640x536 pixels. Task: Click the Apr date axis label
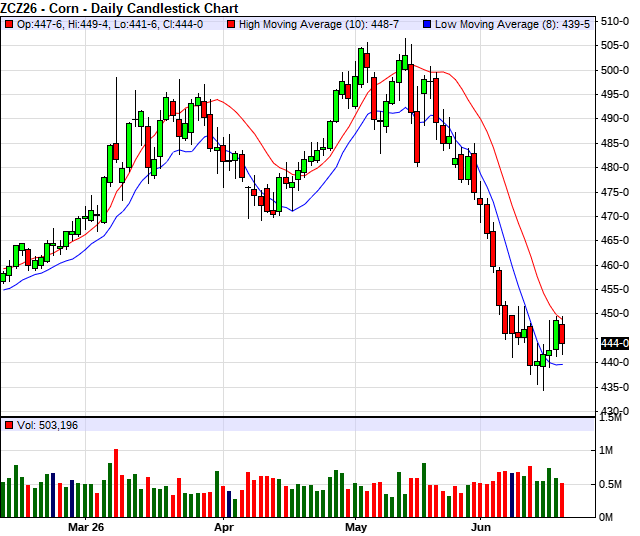click(224, 527)
